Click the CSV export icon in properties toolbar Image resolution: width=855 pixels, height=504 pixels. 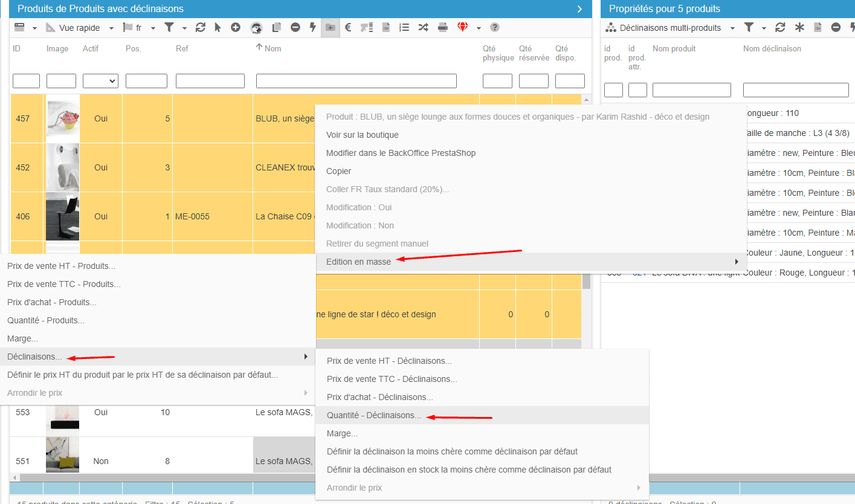(818, 28)
